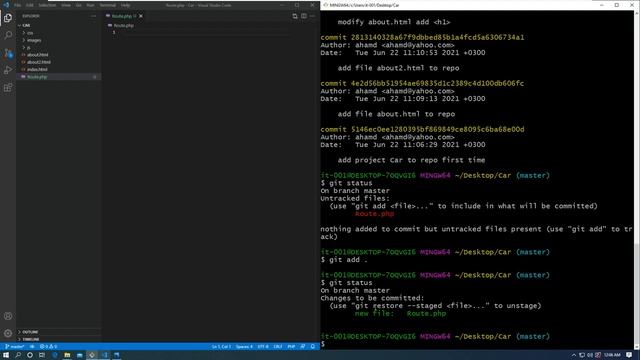The height and width of the screenshot is (360, 640).
Task: Open the Run and Debug view
Action: point(8,70)
